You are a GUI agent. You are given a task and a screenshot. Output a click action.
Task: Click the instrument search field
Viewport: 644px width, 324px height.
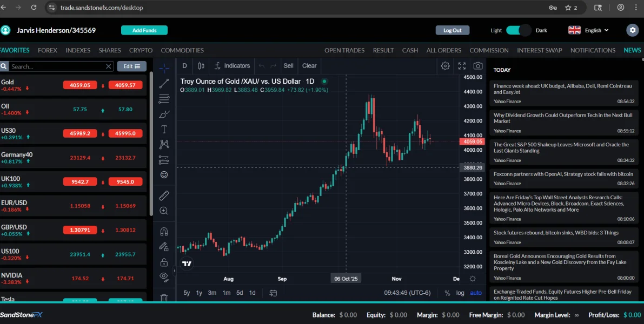coord(57,66)
